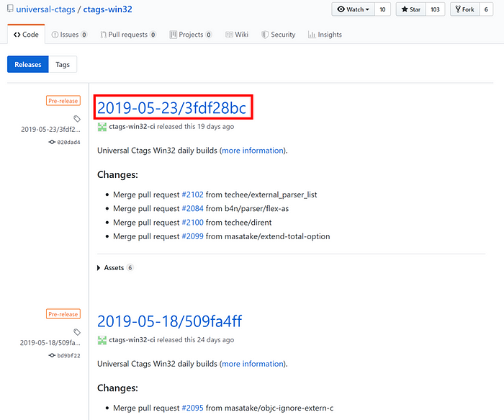Switch to the Tags view
Image resolution: width=504 pixels, height=420 pixels.
tap(63, 64)
